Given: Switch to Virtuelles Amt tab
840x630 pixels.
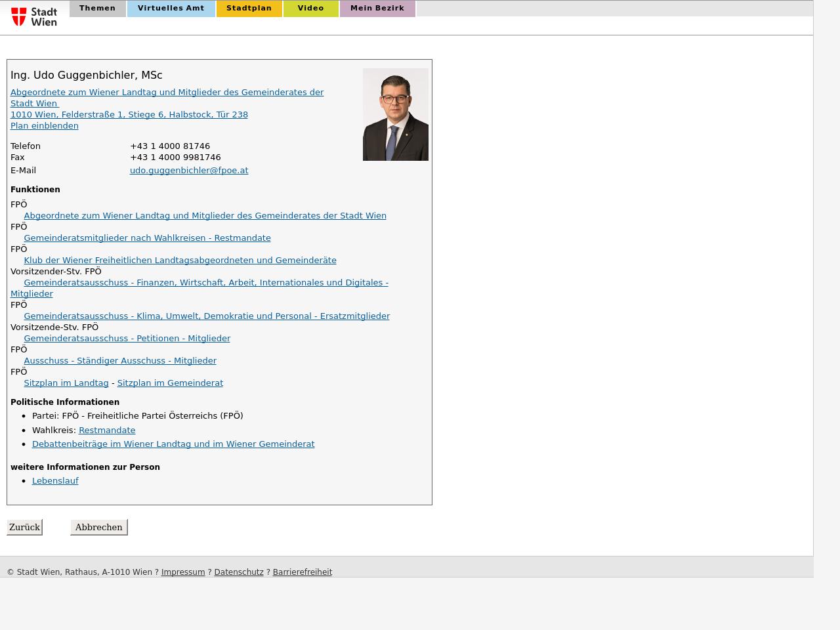Looking at the screenshot, I should [x=171, y=9].
